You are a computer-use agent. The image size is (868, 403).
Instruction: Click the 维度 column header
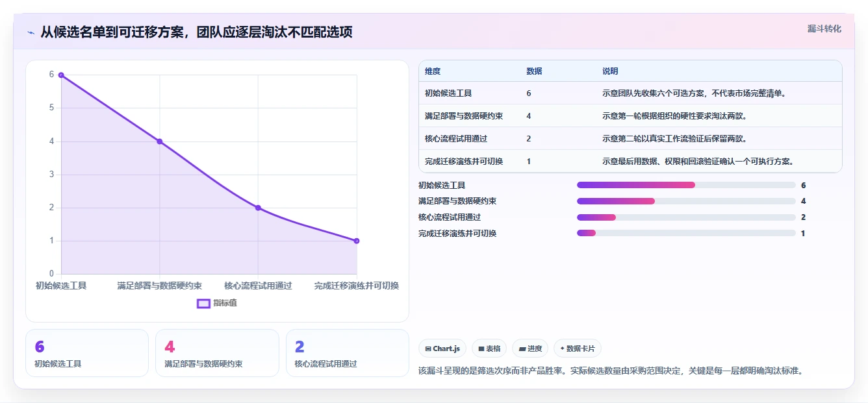[x=433, y=71]
